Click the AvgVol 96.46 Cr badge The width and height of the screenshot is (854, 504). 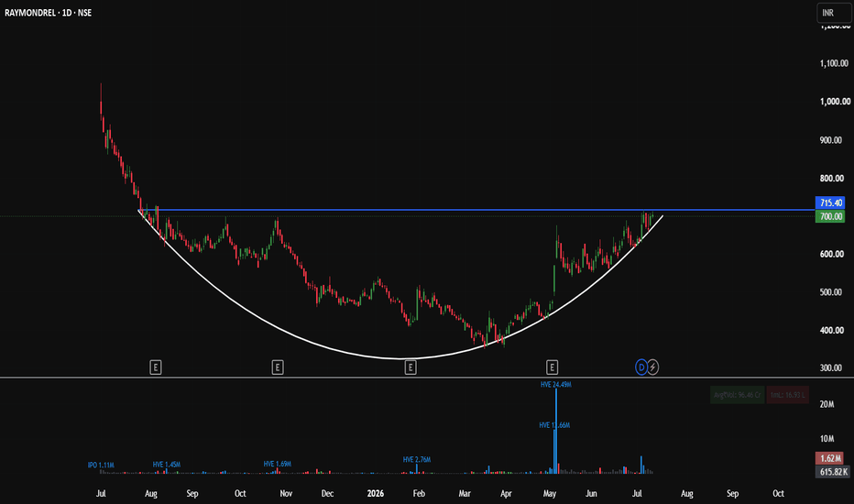(737, 394)
